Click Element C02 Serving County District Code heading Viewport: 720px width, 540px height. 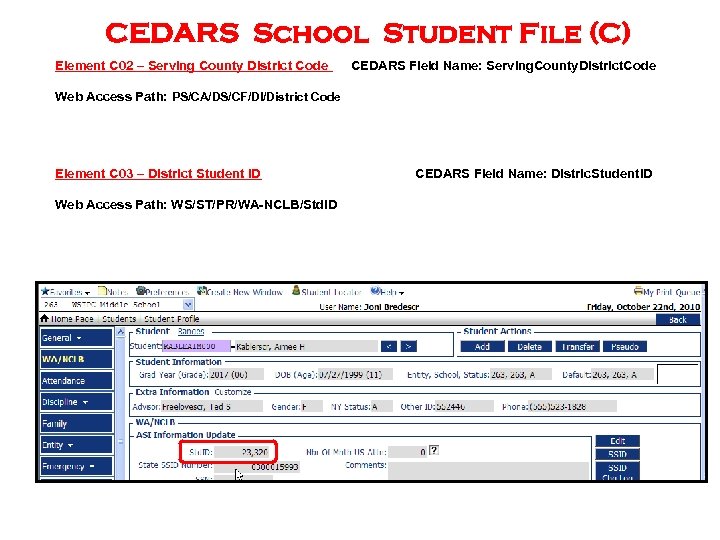193,66
